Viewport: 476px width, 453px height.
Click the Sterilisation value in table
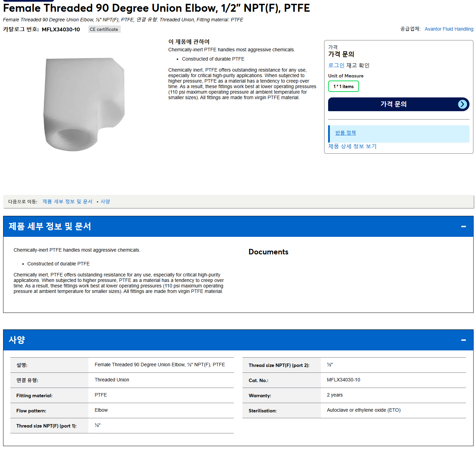click(x=364, y=410)
